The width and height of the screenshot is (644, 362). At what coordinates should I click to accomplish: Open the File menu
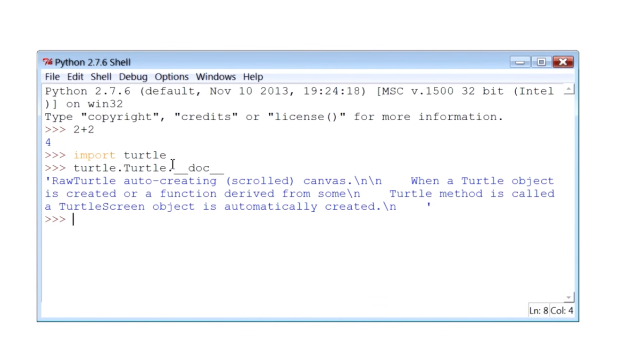click(52, 77)
